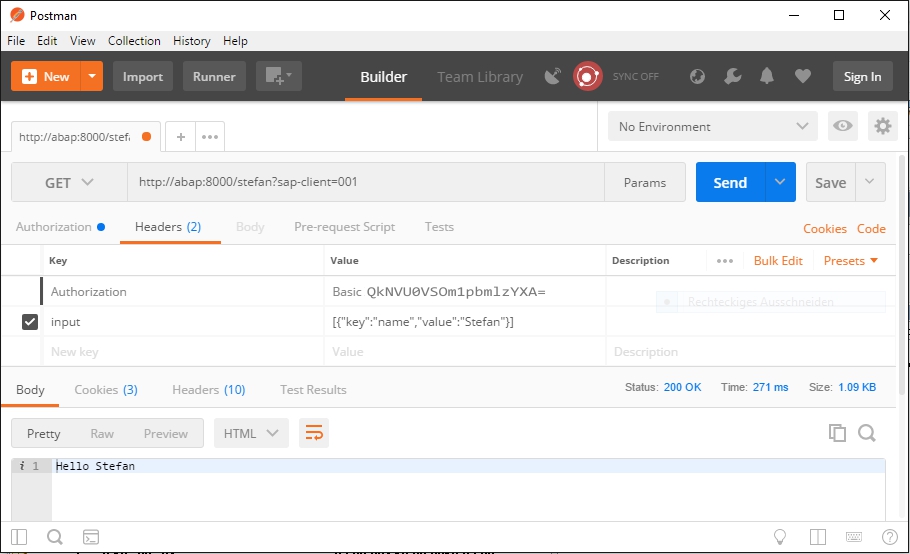
Task: Click the red sync status icon
Action: [587, 76]
